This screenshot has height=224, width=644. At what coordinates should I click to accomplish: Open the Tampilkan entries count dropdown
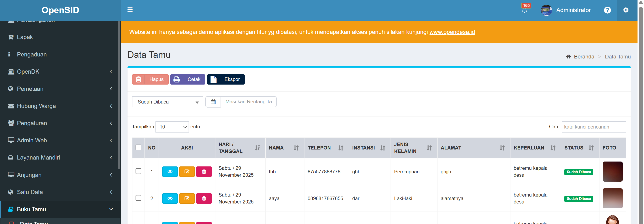[172, 127]
